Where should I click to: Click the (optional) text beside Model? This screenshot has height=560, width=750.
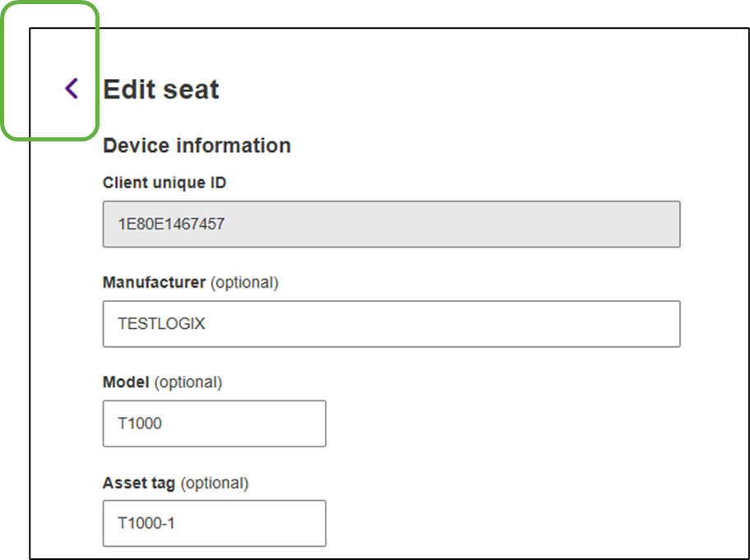[x=188, y=382]
